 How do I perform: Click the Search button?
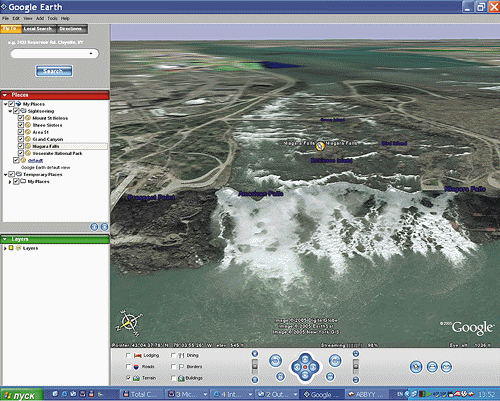click(54, 71)
